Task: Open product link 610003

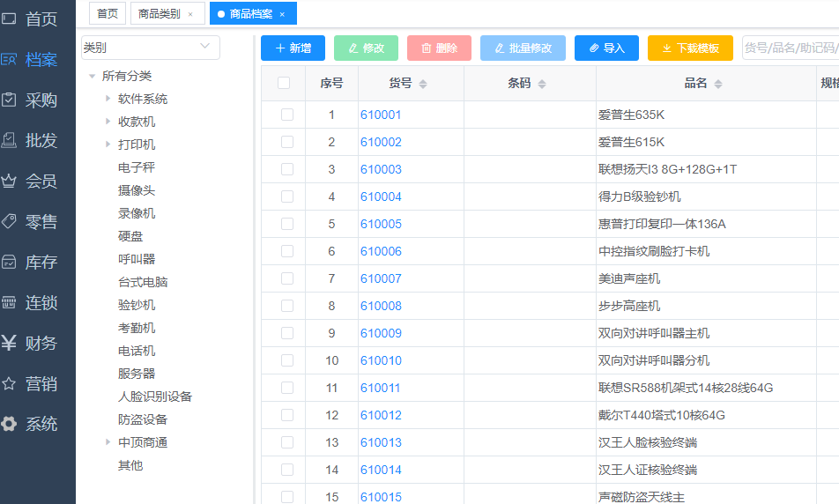Action: click(381, 169)
